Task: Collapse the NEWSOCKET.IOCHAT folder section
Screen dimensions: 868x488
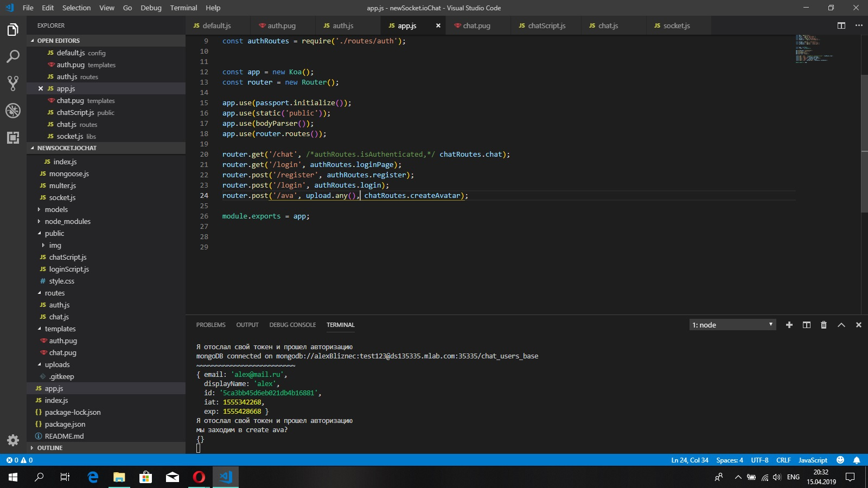Action: pos(106,148)
